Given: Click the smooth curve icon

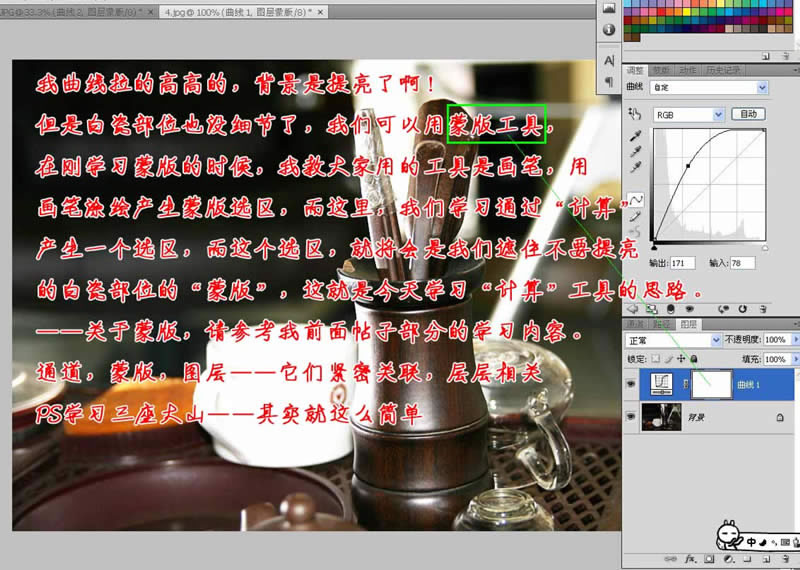Looking at the screenshot, I should click(635, 233).
